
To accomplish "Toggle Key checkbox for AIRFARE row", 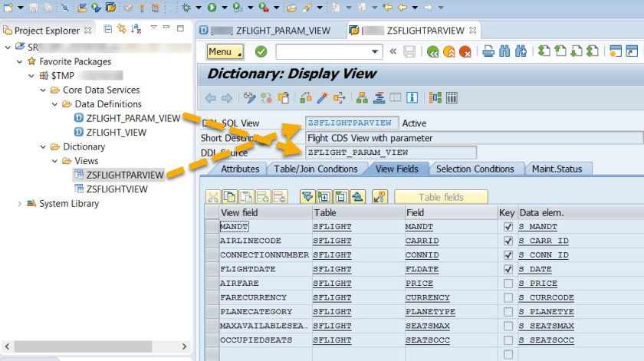I will tap(507, 284).
